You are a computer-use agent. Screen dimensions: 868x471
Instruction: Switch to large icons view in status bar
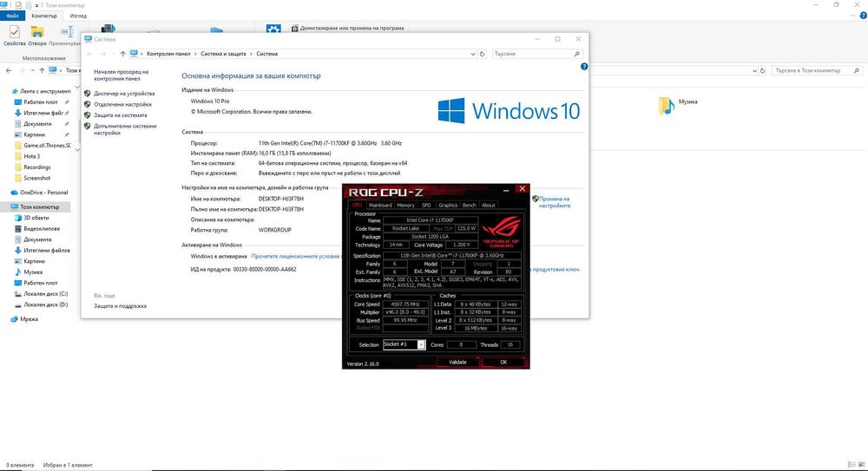pos(861,465)
